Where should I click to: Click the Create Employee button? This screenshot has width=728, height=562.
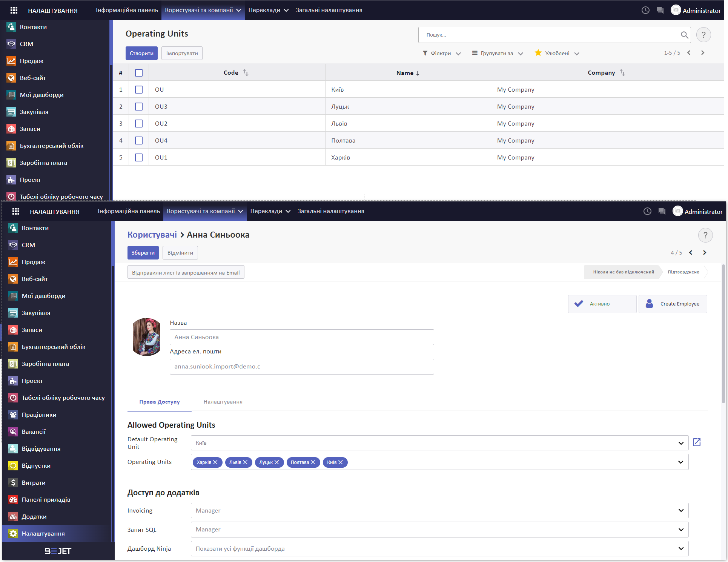coord(673,304)
